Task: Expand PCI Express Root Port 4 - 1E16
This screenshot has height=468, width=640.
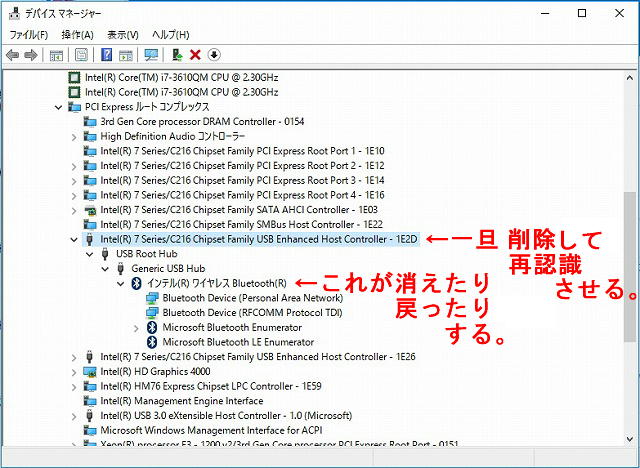Action: pyautogui.click(x=74, y=195)
